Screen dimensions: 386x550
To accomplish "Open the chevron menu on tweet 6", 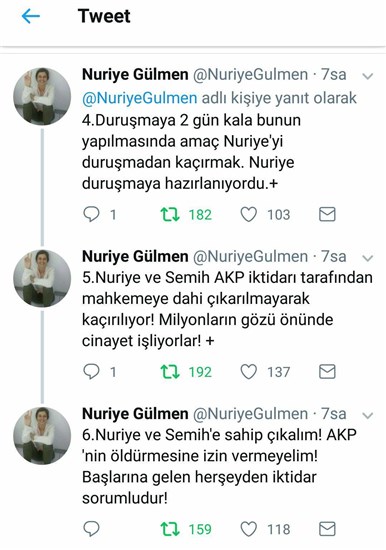I will click(367, 416).
